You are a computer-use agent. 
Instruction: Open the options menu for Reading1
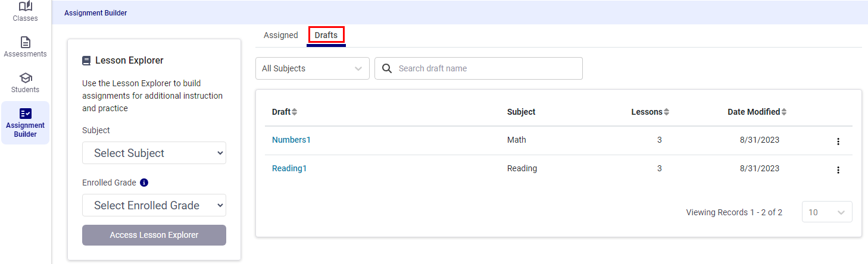838,170
